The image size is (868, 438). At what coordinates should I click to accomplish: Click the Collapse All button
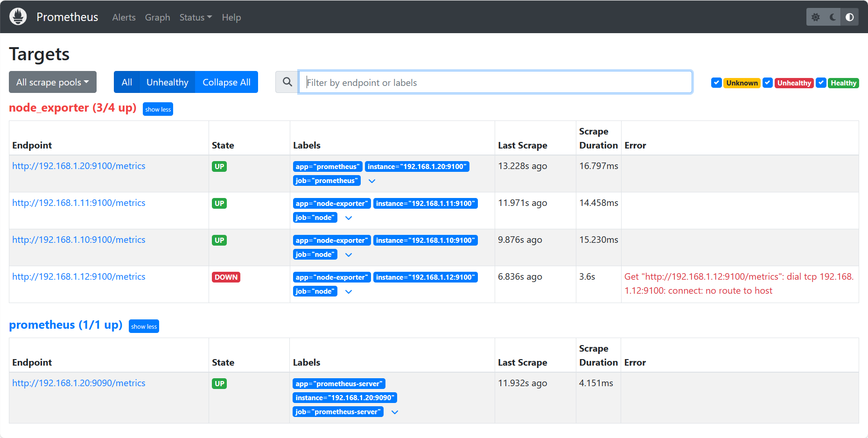[226, 82]
